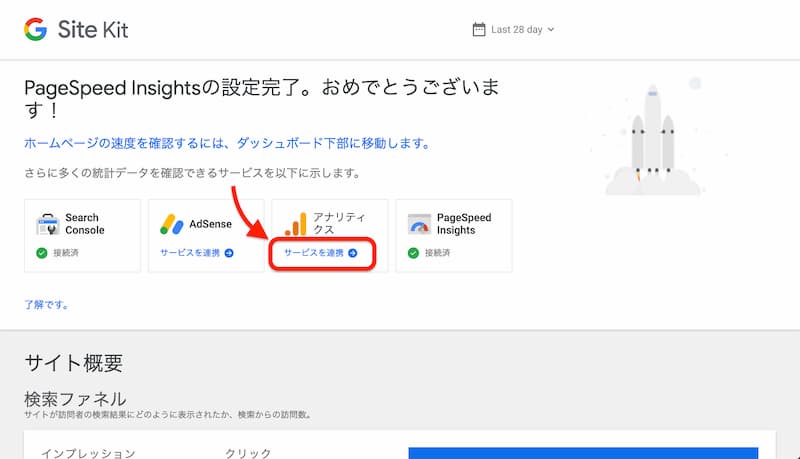800x459 pixels.
Task: Open the homepage speed dashboard link
Action: [227, 143]
